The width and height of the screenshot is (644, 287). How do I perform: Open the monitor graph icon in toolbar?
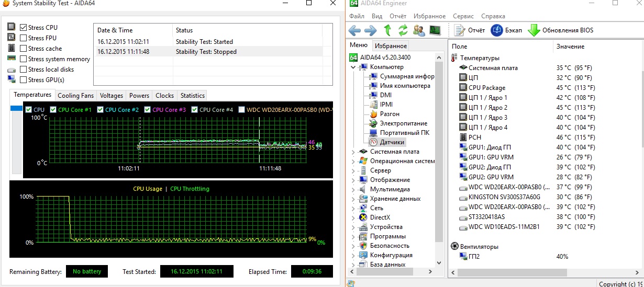[435, 30]
